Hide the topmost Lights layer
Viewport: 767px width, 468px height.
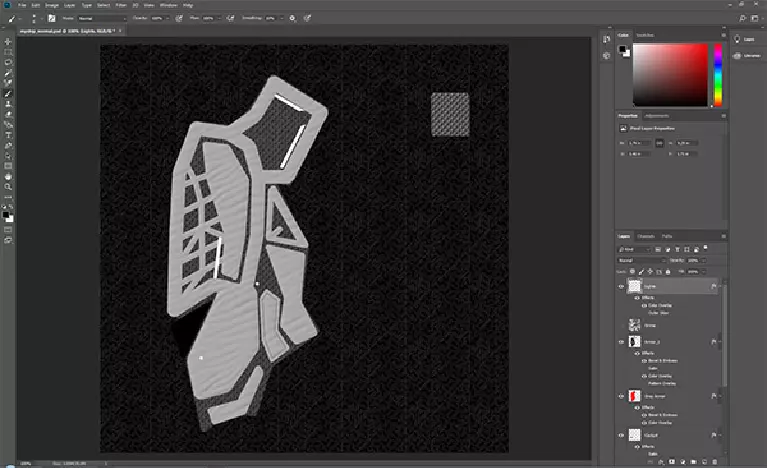click(x=621, y=286)
